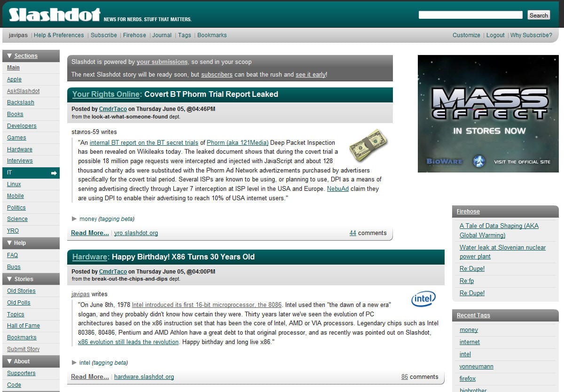
Task: Open the Mass Effect advertisement banner
Action: point(488,114)
